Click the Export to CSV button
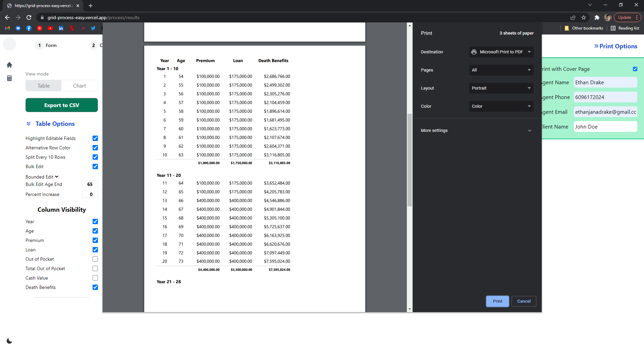644x349 pixels. 62,105
